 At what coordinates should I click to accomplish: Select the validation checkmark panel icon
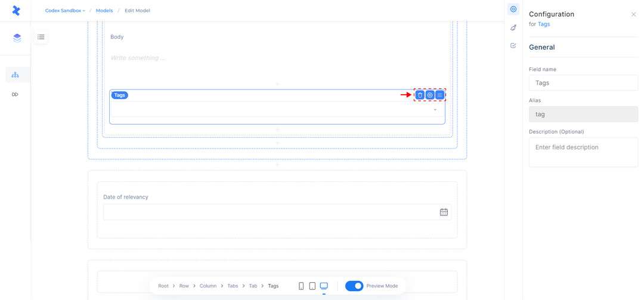pos(513,45)
